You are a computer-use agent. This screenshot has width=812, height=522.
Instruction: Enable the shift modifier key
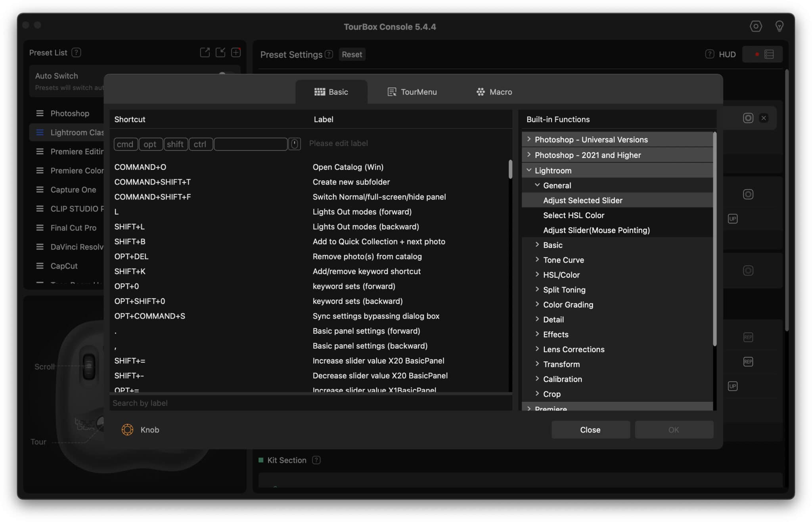coord(176,144)
